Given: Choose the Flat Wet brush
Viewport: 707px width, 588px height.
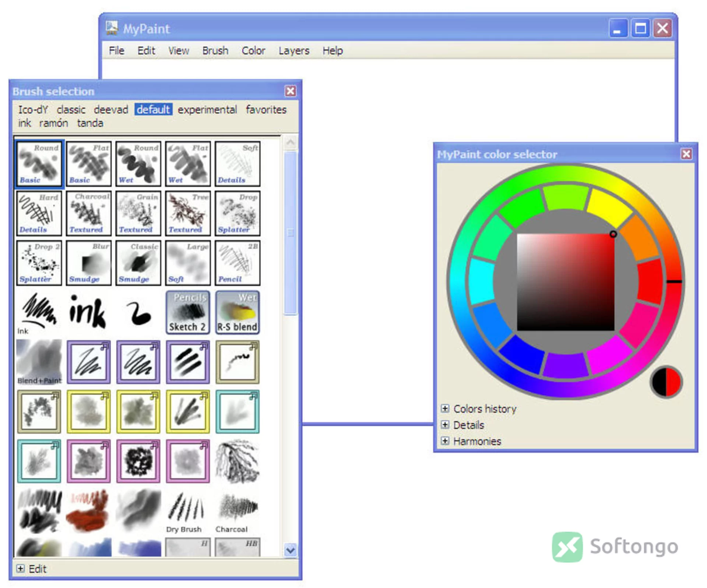Looking at the screenshot, I should 188,164.
